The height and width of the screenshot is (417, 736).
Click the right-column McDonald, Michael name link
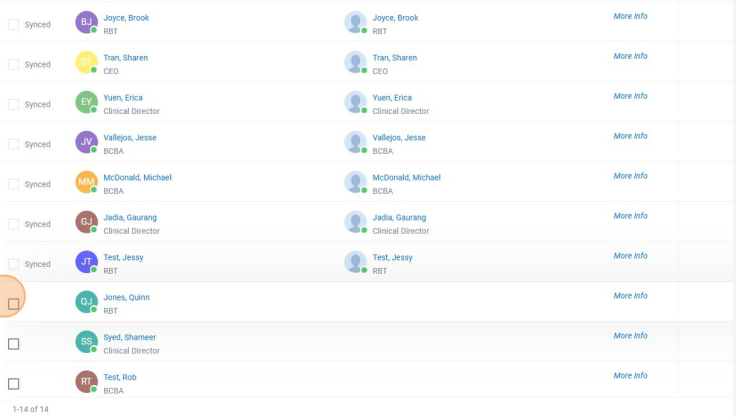tap(406, 178)
